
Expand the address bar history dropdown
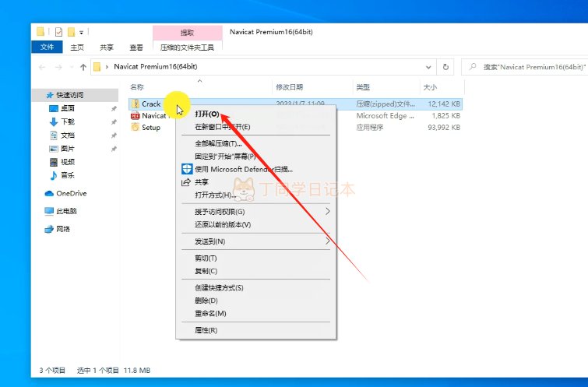(x=428, y=67)
